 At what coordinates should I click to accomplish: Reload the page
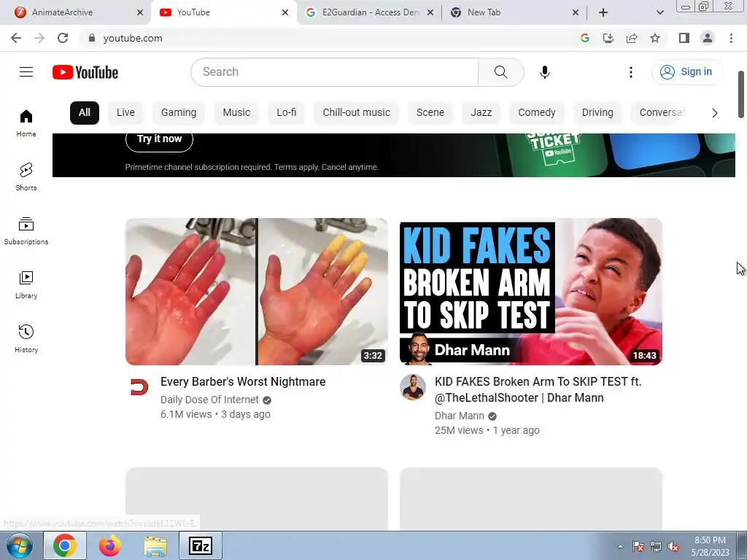(x=63, y=38)
